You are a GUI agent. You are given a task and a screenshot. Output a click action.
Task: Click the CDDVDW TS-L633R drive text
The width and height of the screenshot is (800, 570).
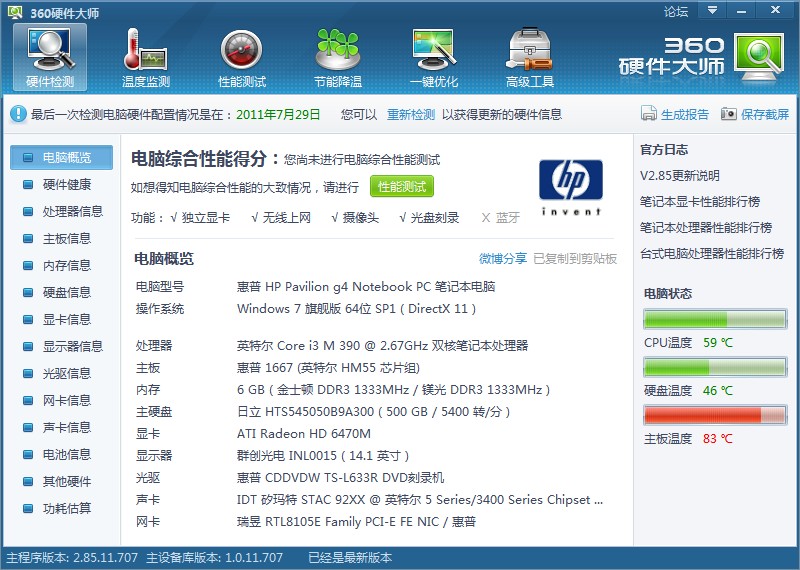pyautogui.click(x=340, y=478)
